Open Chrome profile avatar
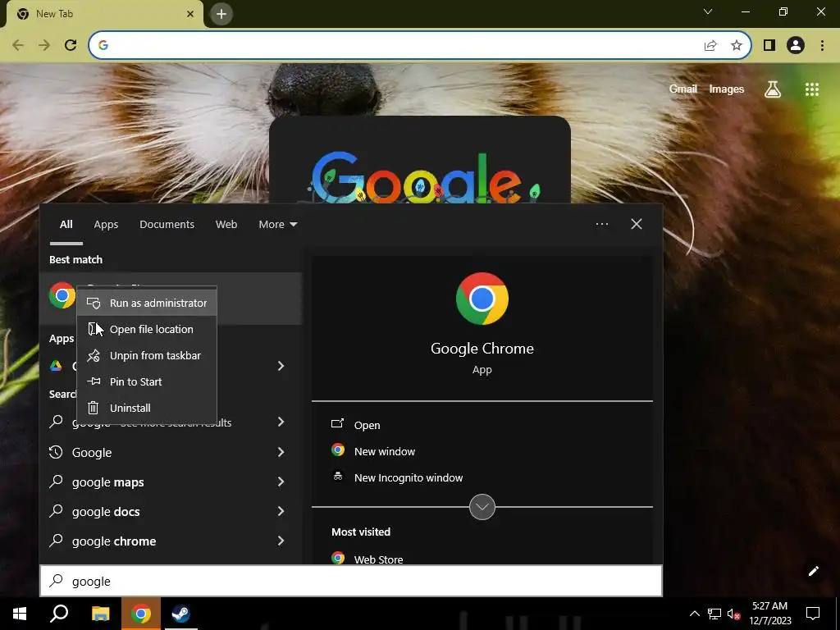Image resolution: width=840 pixels, height=630 pixels. click(796, 45)
